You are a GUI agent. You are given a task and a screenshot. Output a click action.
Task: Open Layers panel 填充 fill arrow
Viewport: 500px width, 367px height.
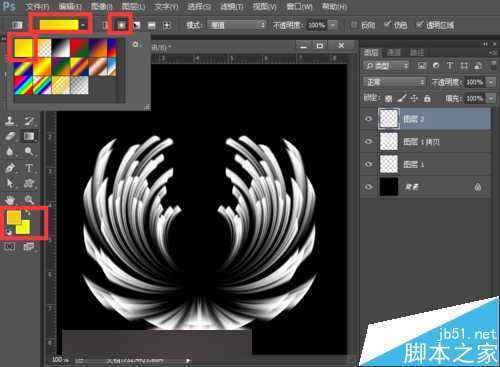(x=491, y=98)
